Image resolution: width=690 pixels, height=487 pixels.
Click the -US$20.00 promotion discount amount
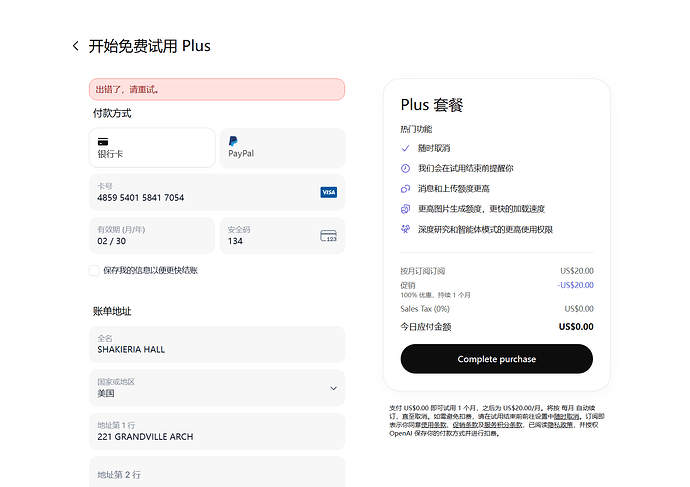coord(576,285)
